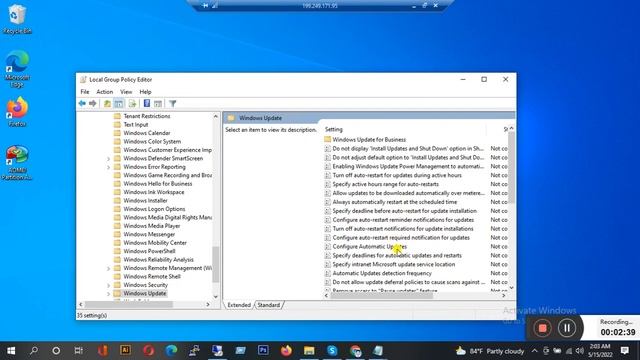This screenshot has width=640, height=360.
Task: Click tree pane horizontal scroll-right arrow
Action: (208, 304)
